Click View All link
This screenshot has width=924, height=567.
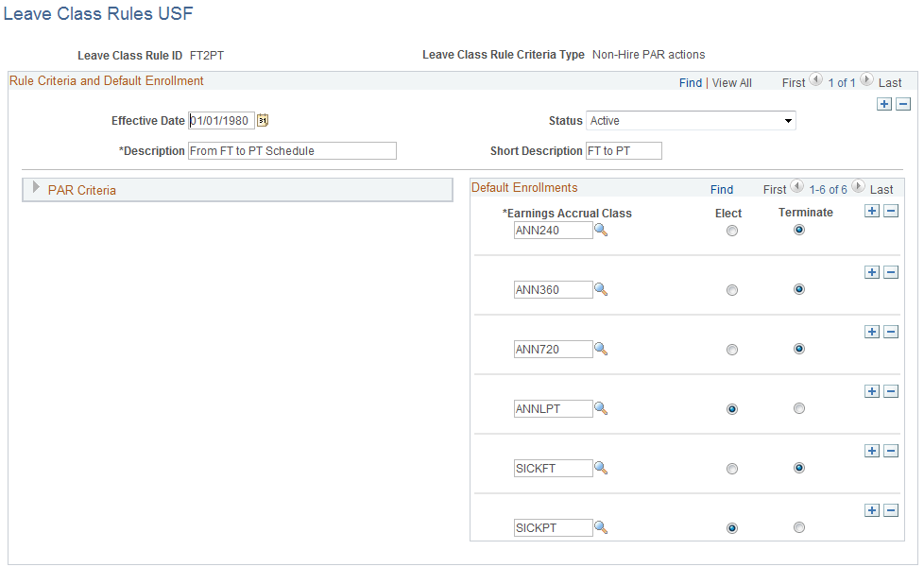click(732, 83)
